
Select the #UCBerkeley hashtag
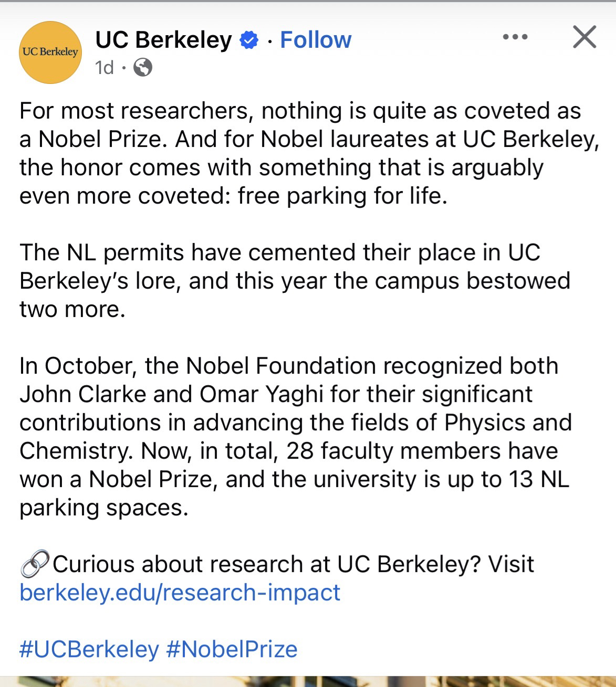(x=89, y=649)
